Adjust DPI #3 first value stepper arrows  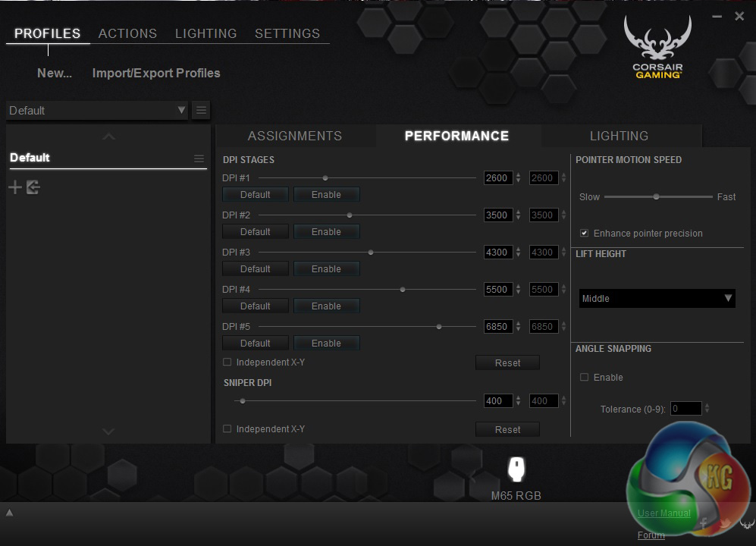518,253
